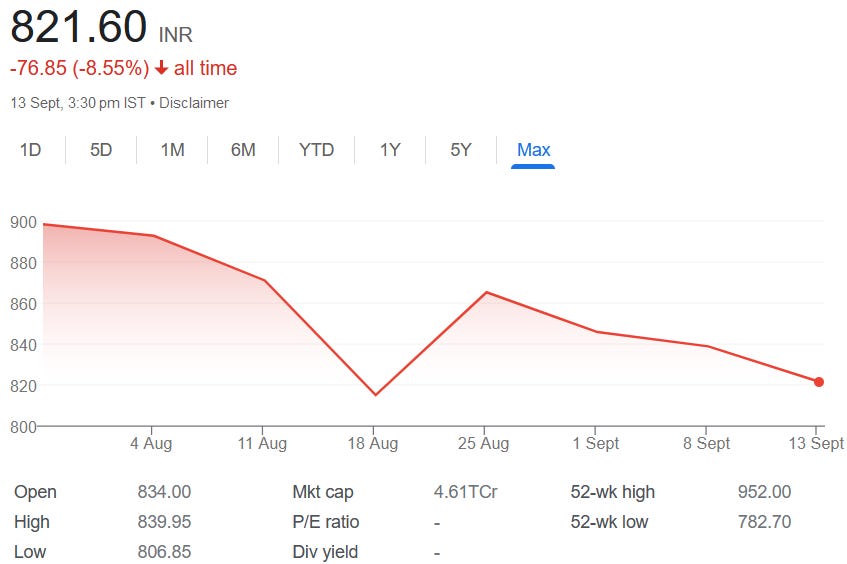The width and height of the screenshot is (847, 564).
Task: Click the 52-wk low label
Action: [x=609, y=522]
